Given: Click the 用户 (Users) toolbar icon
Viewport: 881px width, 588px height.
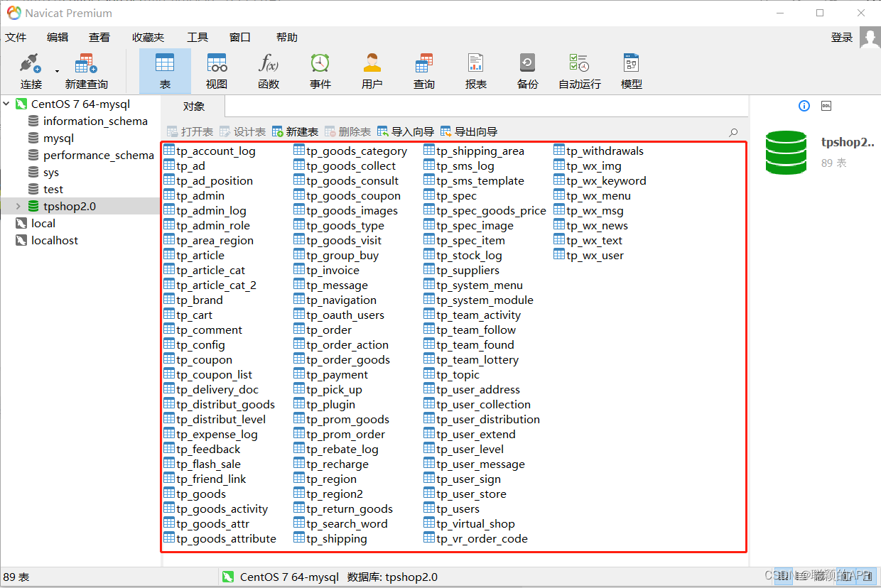Looking at the screenshot, I should point(372,70).
